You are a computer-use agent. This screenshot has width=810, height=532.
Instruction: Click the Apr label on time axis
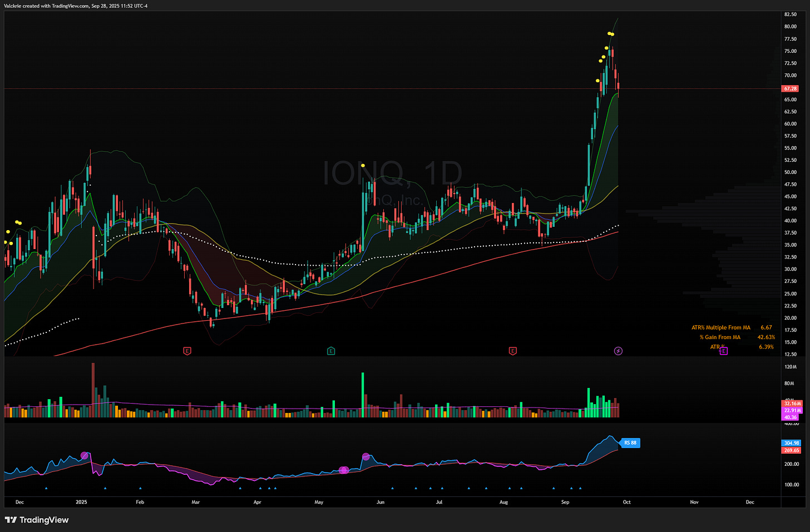(x=257, y=502)
